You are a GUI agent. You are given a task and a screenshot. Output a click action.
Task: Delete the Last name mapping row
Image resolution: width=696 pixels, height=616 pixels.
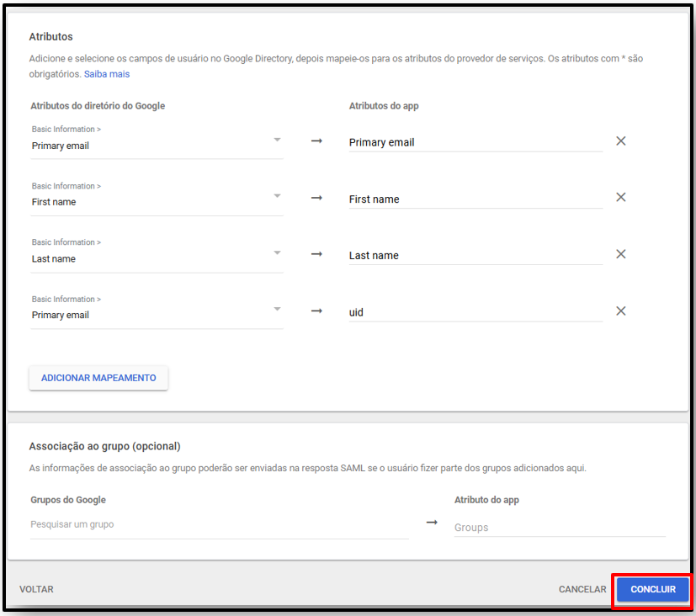pos(620,254)
